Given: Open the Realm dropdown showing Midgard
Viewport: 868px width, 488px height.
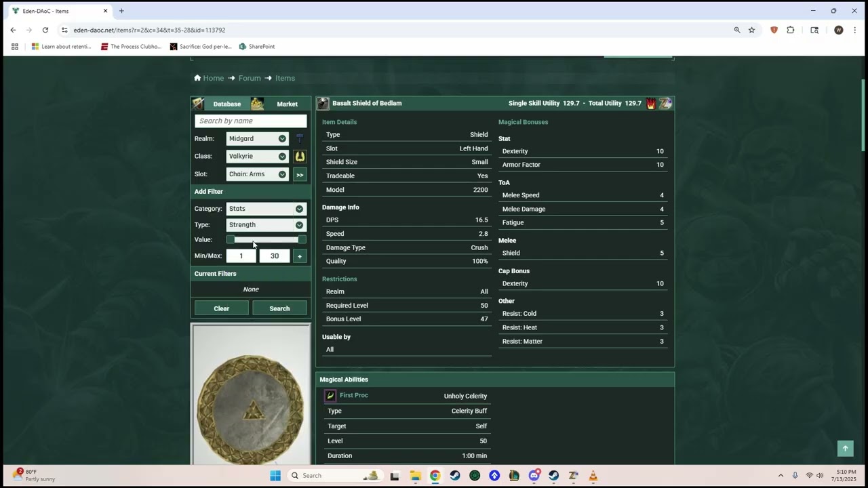Looking at the screenshot, I should point(256,138).
